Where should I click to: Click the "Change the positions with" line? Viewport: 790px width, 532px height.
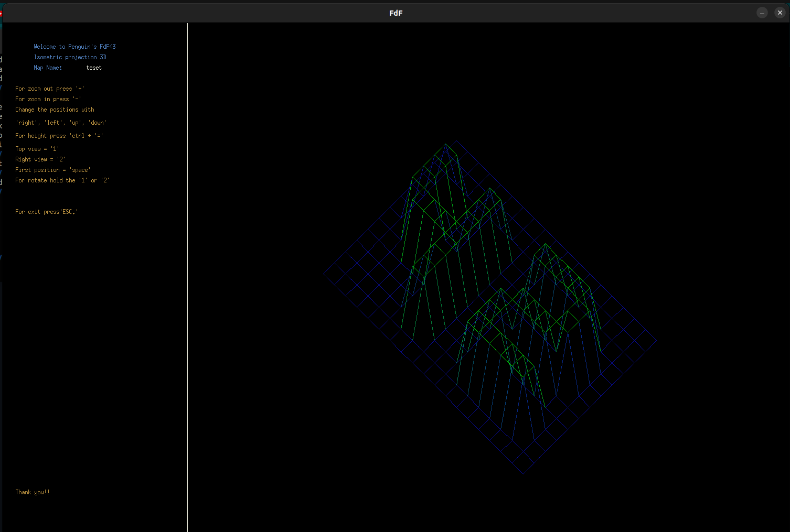point(55,110)
